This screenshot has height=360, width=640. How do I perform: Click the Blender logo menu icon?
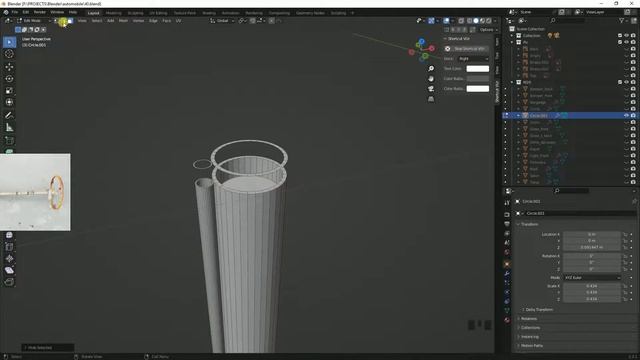coord(6,12)
